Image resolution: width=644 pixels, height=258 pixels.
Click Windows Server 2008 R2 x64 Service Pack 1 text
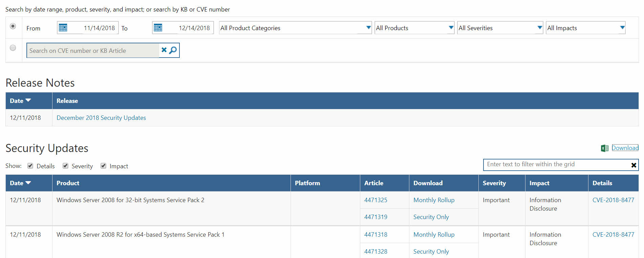point(141,234)
